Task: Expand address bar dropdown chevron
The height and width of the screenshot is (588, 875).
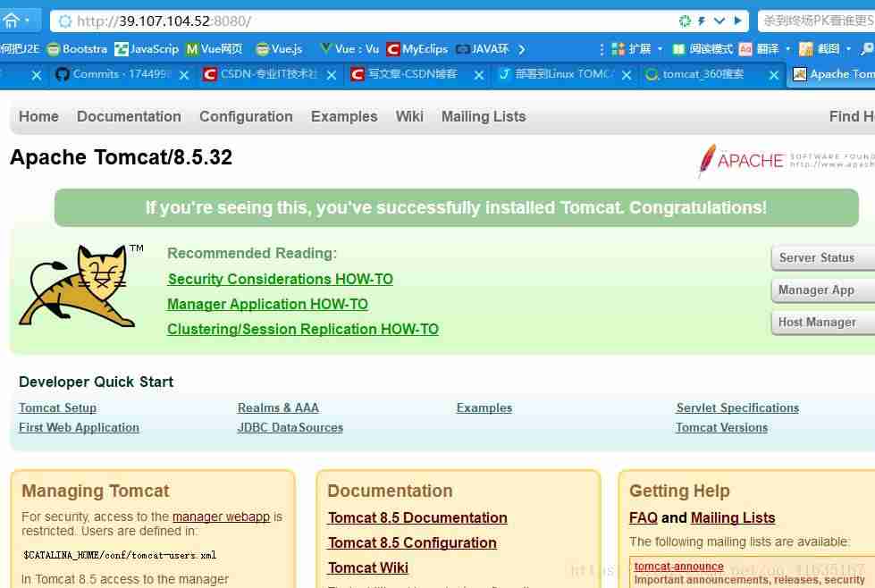Action: pyautogui.click(x=719, y=21)
